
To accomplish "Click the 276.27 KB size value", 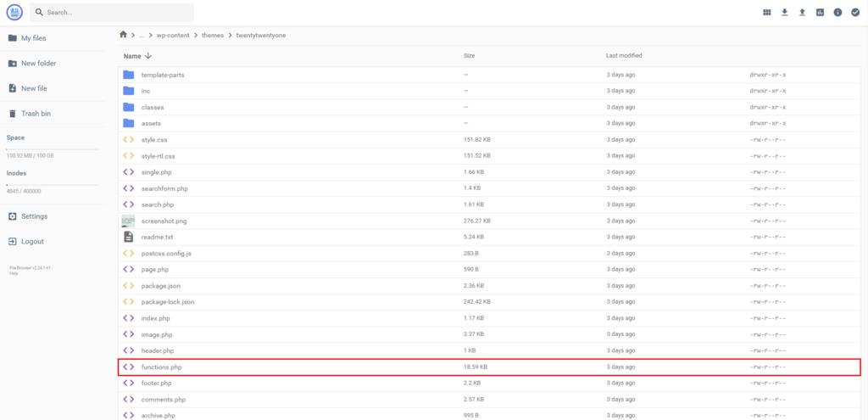I will pyautogui.click(x=477, y=221).
